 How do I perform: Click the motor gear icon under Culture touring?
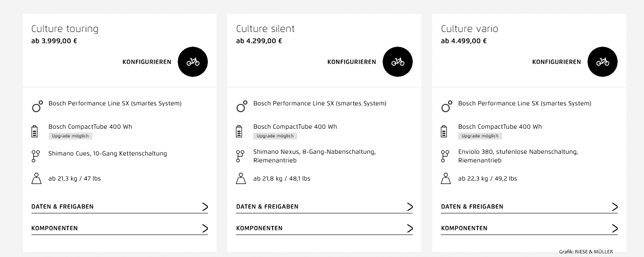click(38, 106)
